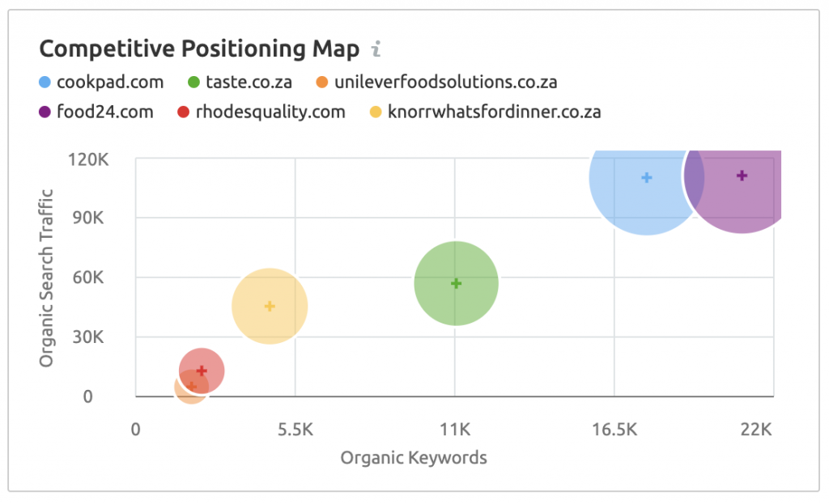Click the info icon beside Competitive Positioning Map
Image resolution: width=829 pixels, height=504 pixels.
pyautogui.click(x=376, y=50)
